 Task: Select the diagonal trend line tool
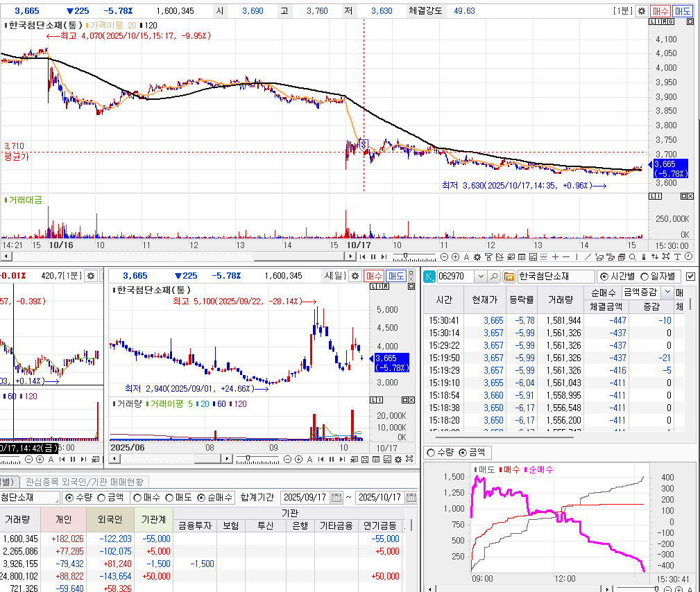[x=588, y=256]
